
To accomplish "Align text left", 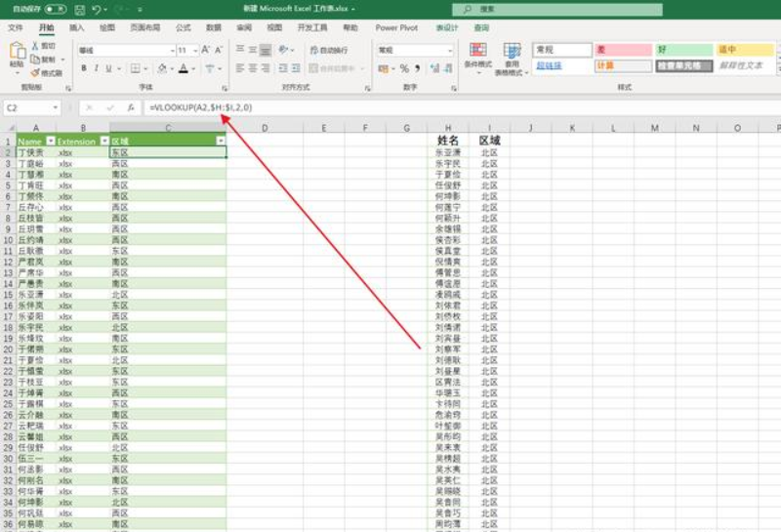I will click(240, 68).
